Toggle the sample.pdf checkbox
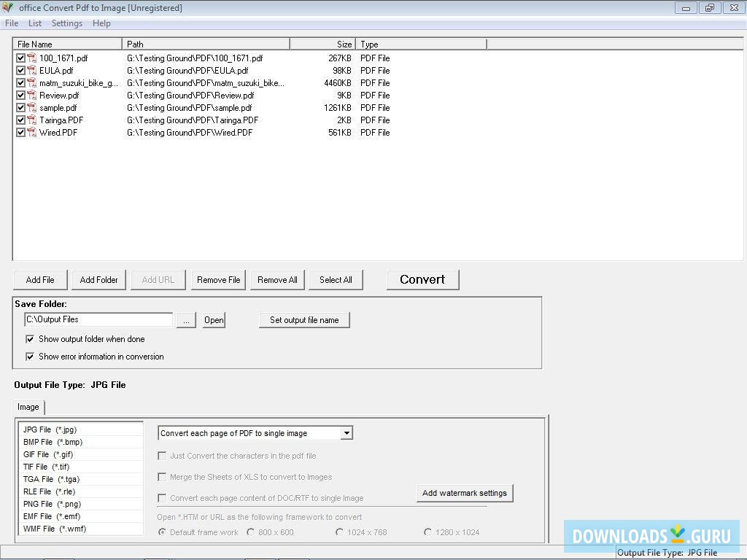747x560 pixels. click(20, 108)
